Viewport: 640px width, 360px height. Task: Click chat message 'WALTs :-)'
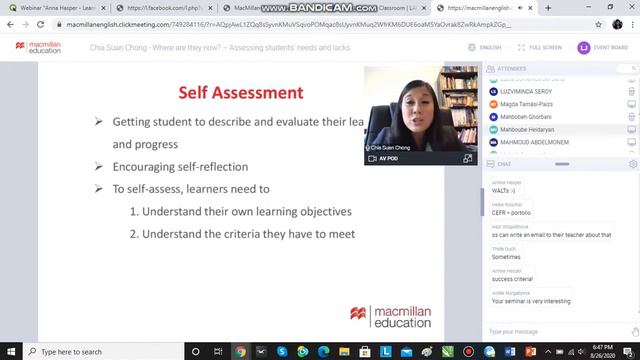(503, 191)
